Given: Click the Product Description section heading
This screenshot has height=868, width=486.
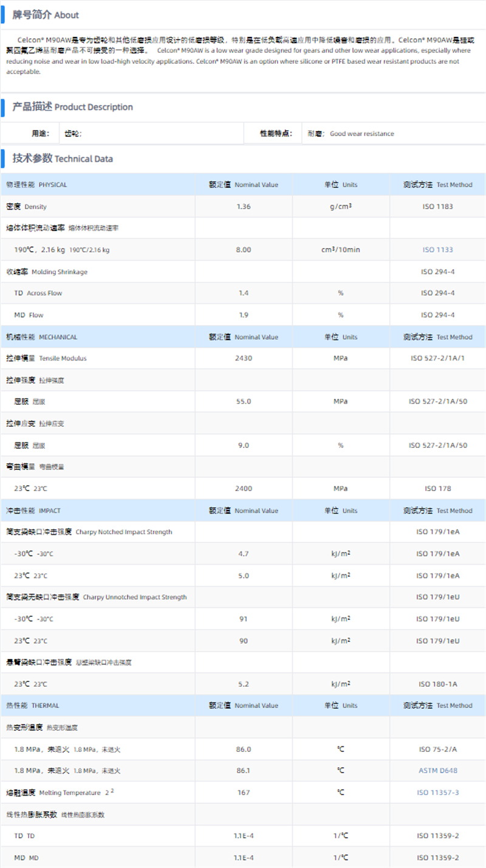Looking at the screenshot, I should click(72, 107).
